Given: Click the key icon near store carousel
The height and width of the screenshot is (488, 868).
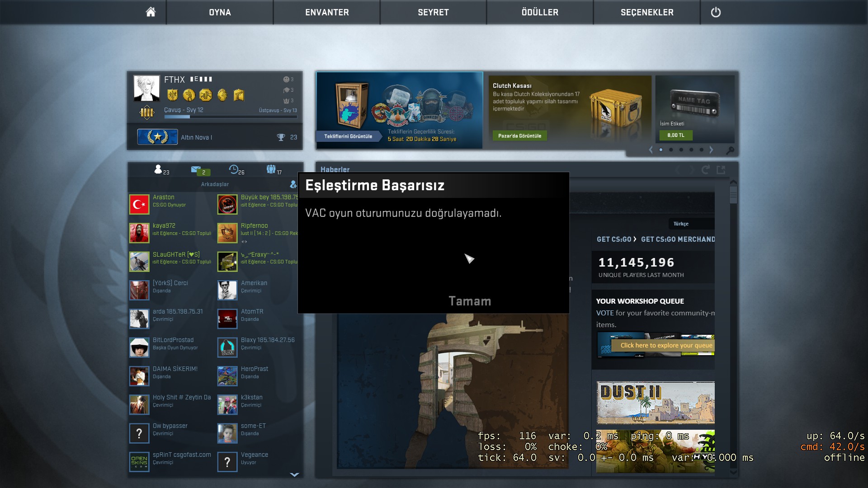Looking at the screenshot, I should [730, 150].
